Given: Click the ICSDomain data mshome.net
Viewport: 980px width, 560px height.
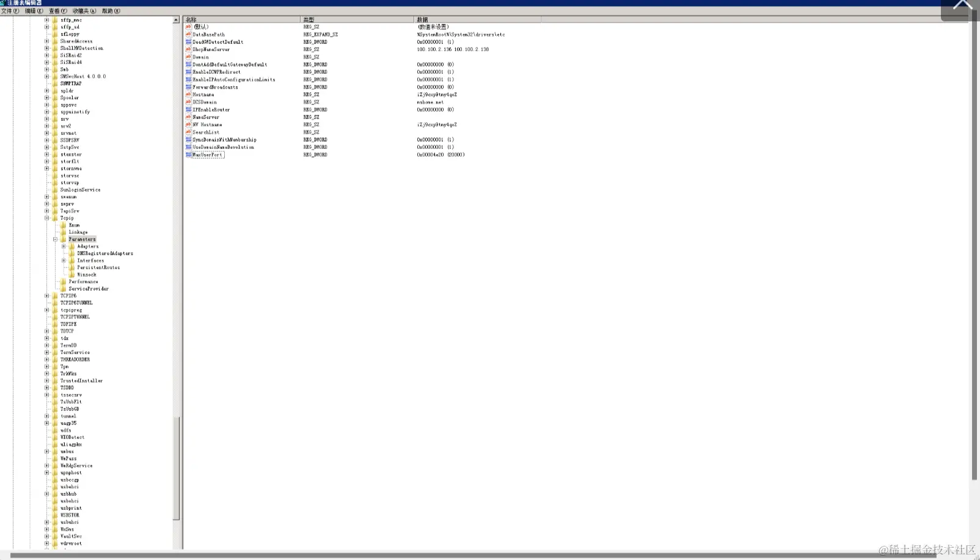Looking at the screenshot, I should (430, 102).
